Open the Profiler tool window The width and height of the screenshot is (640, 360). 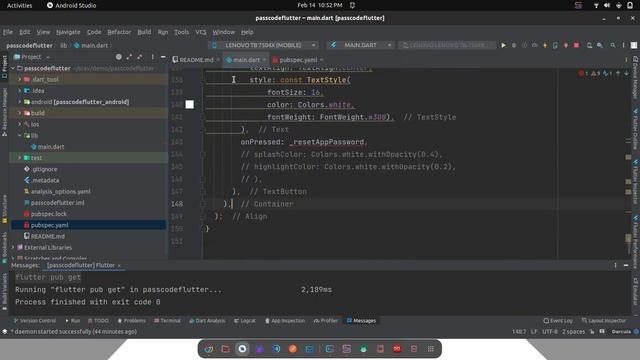(x=326, y=320)
